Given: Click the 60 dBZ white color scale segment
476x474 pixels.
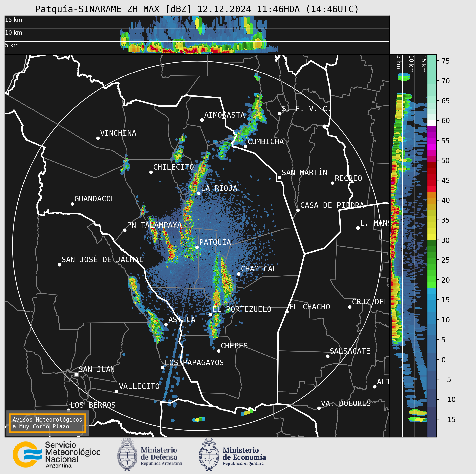Looking at the screenshot, I should (432, 123).
